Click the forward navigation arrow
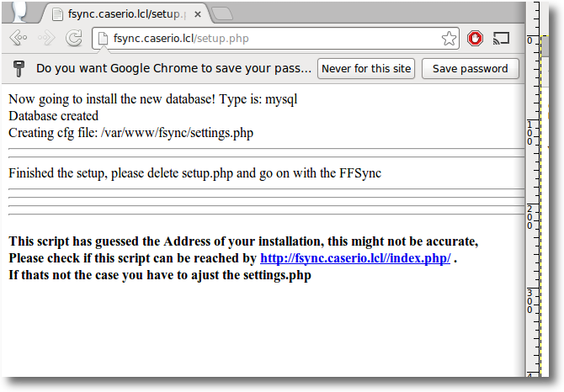 (x=46, y=38)
